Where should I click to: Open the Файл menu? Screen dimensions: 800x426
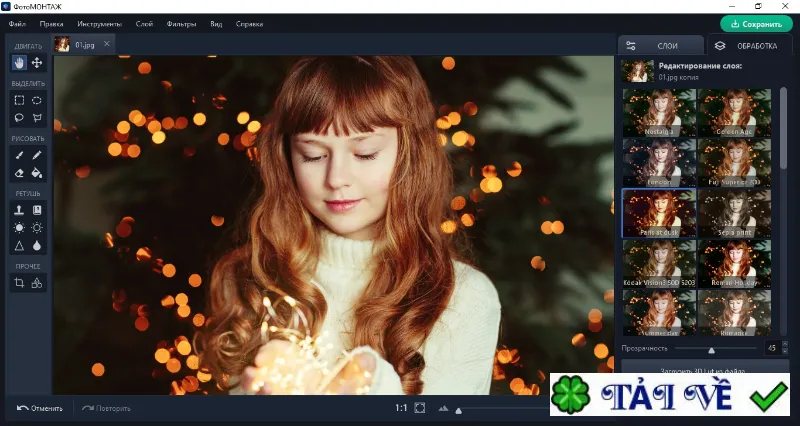click(x=17, y=24)
